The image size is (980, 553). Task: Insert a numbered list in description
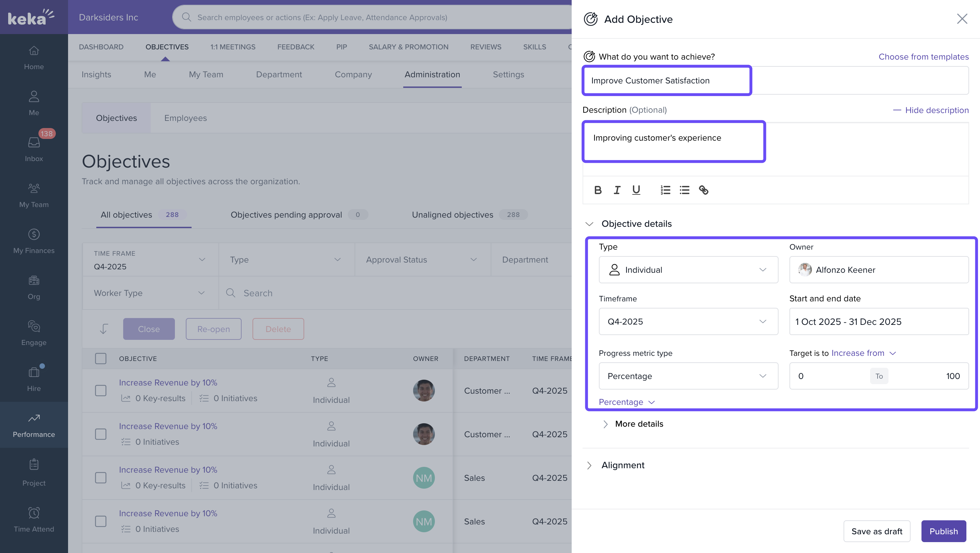point(665,190)
